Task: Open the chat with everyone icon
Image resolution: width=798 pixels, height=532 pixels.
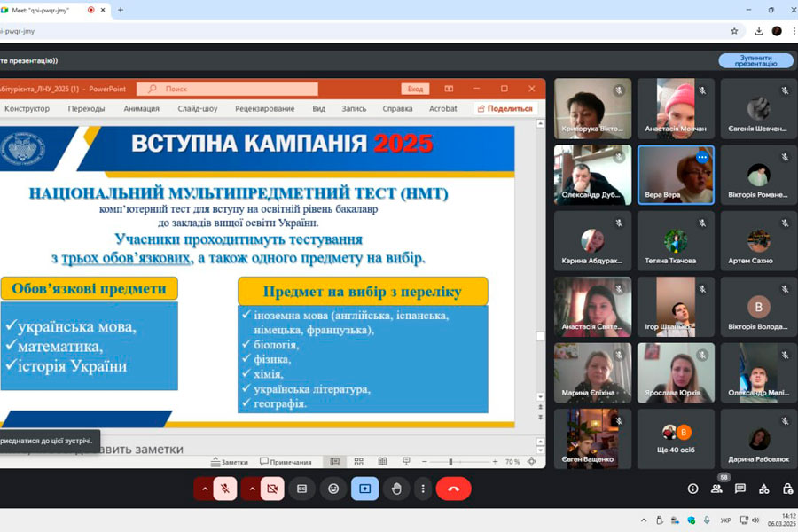Action: (740, 489)
